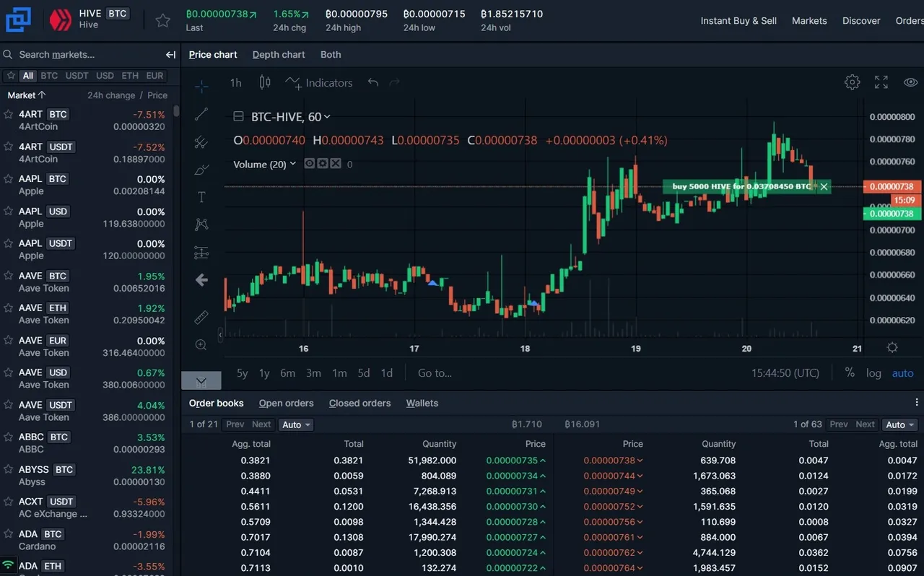Open the asks Auto grouping dropdown

pyautogui.click(x=900, y=424)
